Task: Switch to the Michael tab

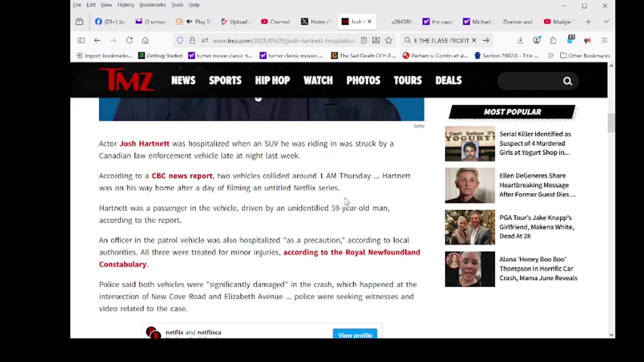Action: pyautogui.click(x=477, y=22)
